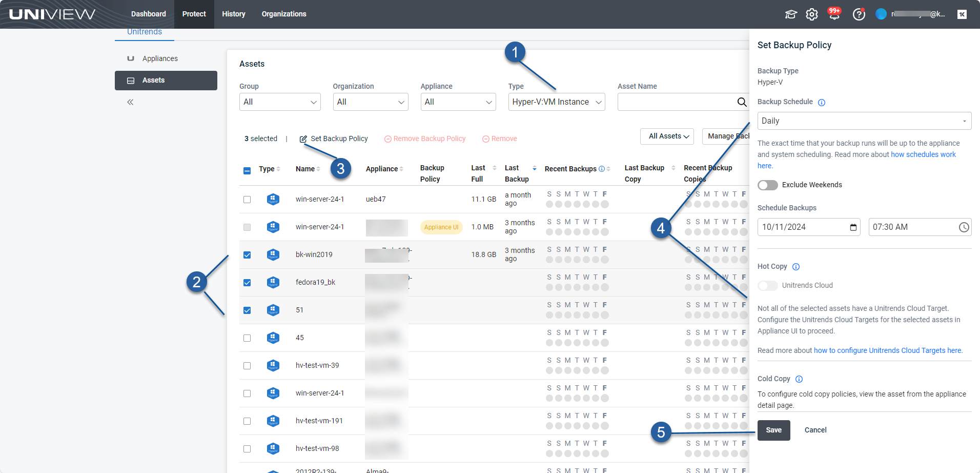Click Hyper-V icon for hv-test-vm-39
Viewport: 980px width, 473px height.
pos(273,365)
